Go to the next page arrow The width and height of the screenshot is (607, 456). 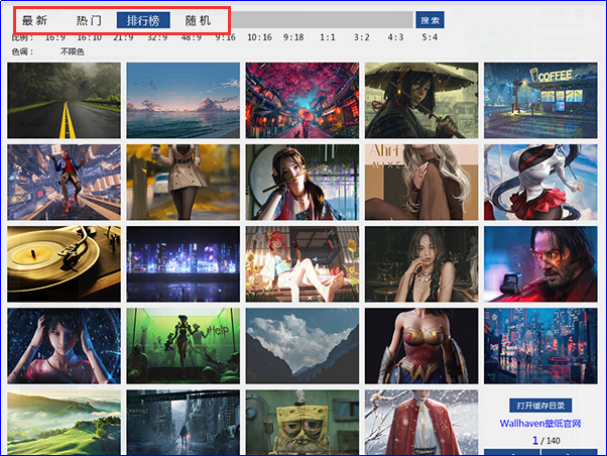569,452
